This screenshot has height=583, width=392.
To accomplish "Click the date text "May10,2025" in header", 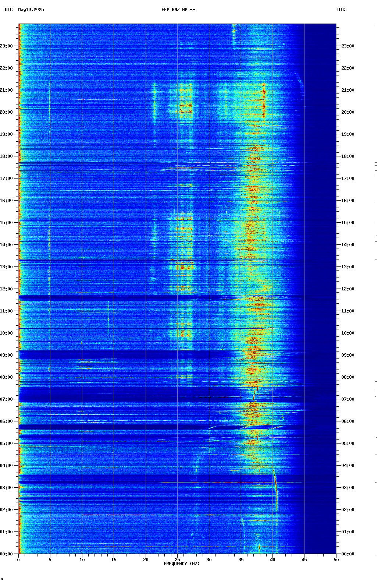I will point(31,10).
